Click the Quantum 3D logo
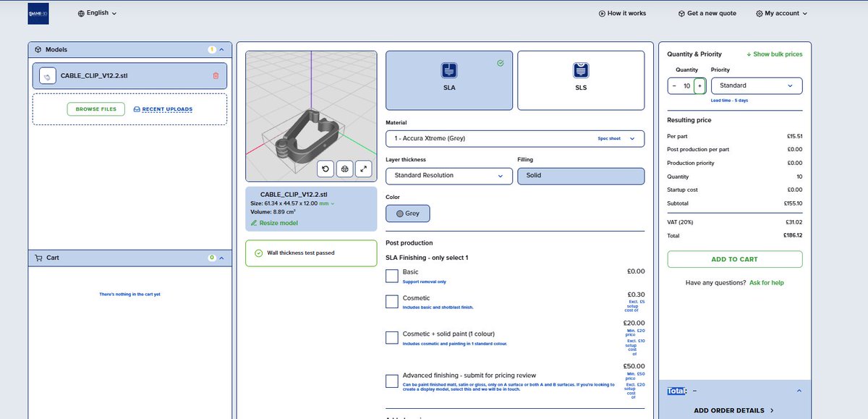This screenshot has height=419, width=868. (x=38, y=13)
